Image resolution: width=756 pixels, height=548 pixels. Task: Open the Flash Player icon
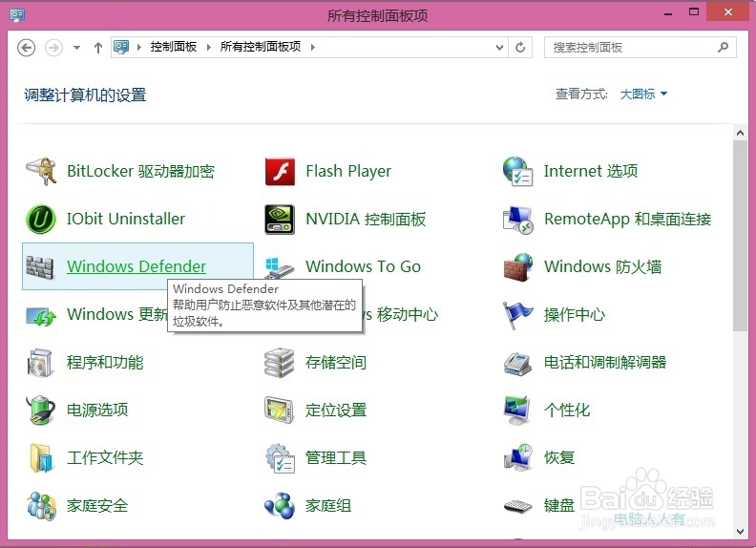tap(280, 171)
